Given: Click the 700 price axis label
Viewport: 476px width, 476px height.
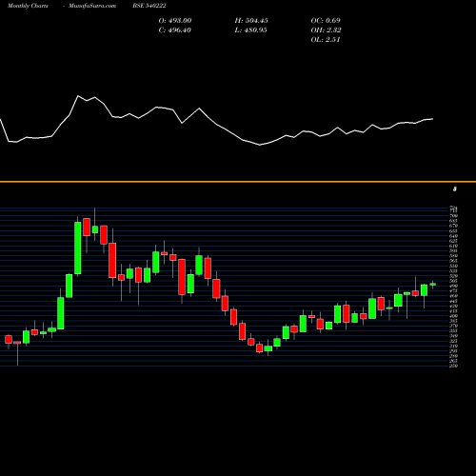Looking at the screenshot, I should (453, 215).
